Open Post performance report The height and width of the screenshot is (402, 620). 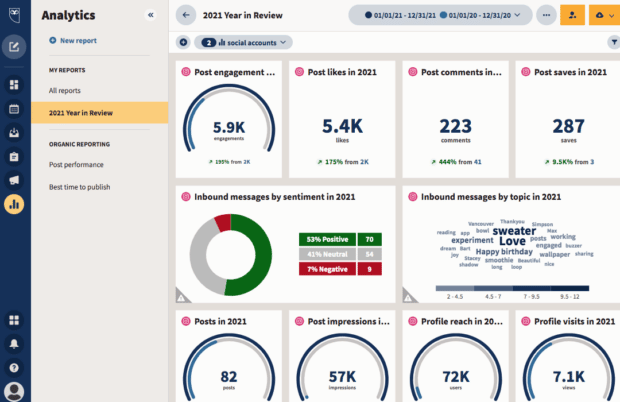click(76, 164)
